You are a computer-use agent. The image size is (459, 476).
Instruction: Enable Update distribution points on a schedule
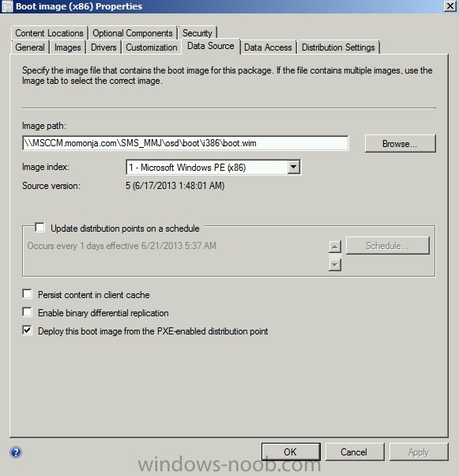click(x=40, y=228)
